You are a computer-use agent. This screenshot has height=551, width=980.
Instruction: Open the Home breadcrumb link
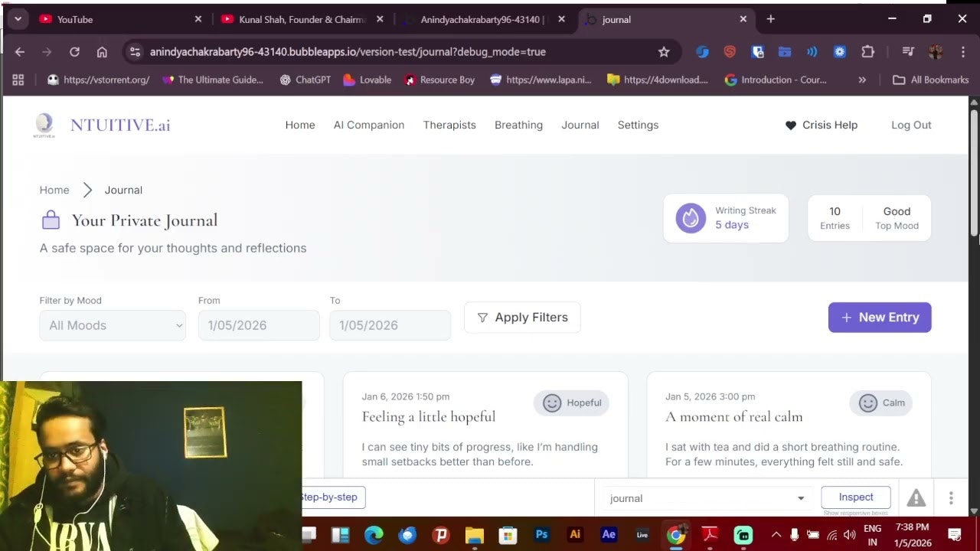(54, 190)
